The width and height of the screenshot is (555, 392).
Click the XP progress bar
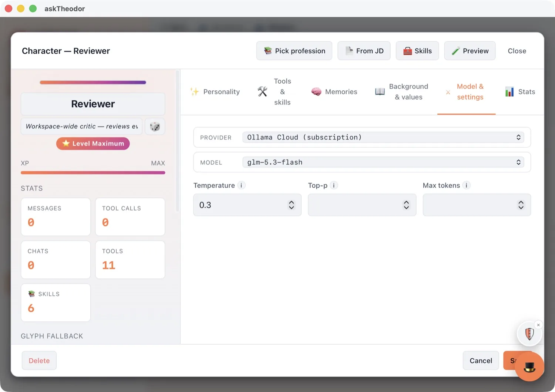[93, 172]
